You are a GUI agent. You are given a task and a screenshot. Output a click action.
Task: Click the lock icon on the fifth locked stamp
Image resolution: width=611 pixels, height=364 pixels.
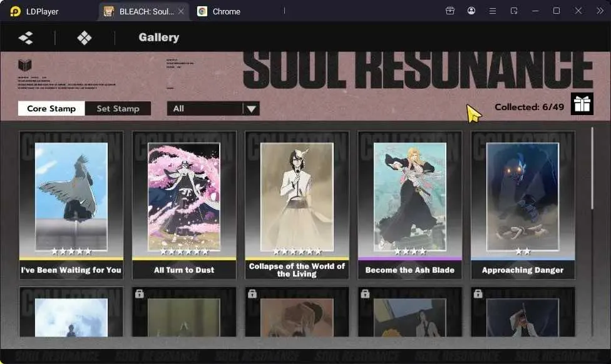(x=478, y=293)
